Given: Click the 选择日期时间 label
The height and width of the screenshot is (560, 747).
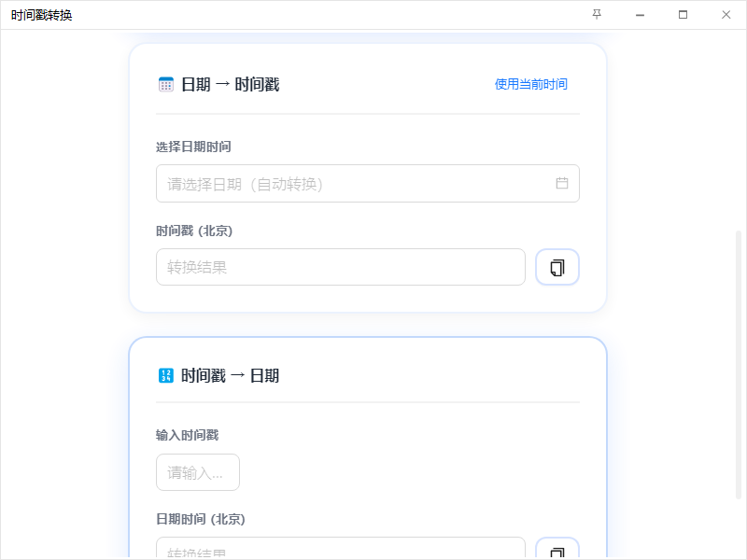Looking at the screenshot, I should (x=193, y=147).
